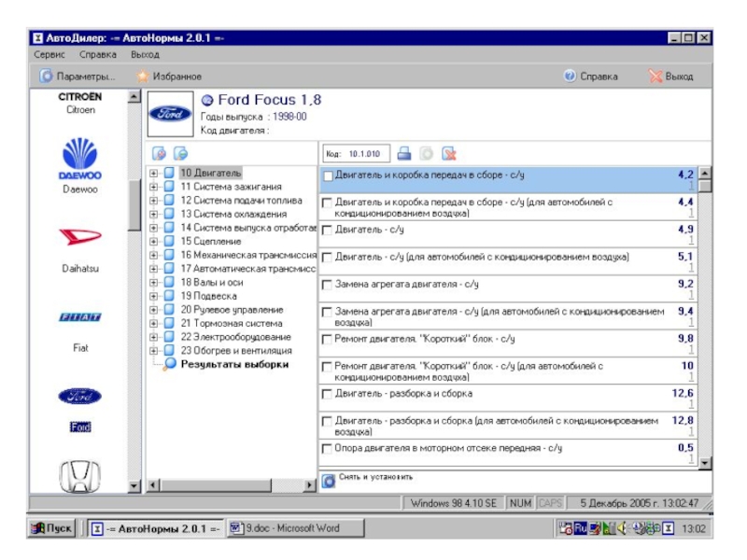Viewport: 747px width, 560px height.
Task: Expand 21 Тормозная система node
Action: point(153,323)
